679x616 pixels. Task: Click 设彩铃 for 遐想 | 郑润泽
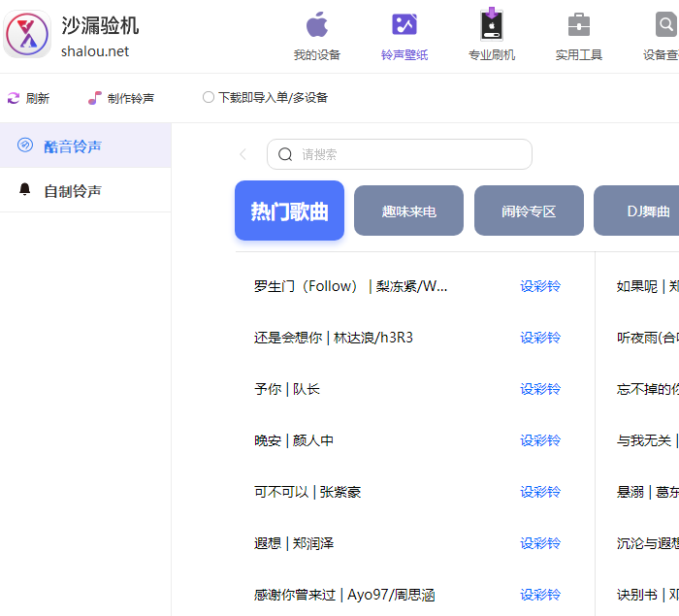[540, 543]
